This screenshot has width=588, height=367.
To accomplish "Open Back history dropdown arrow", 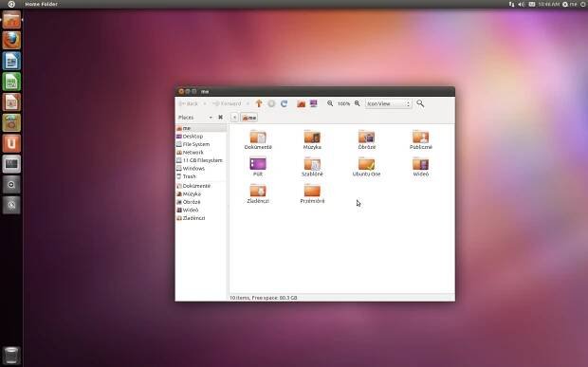I will (x=205, y=103).
